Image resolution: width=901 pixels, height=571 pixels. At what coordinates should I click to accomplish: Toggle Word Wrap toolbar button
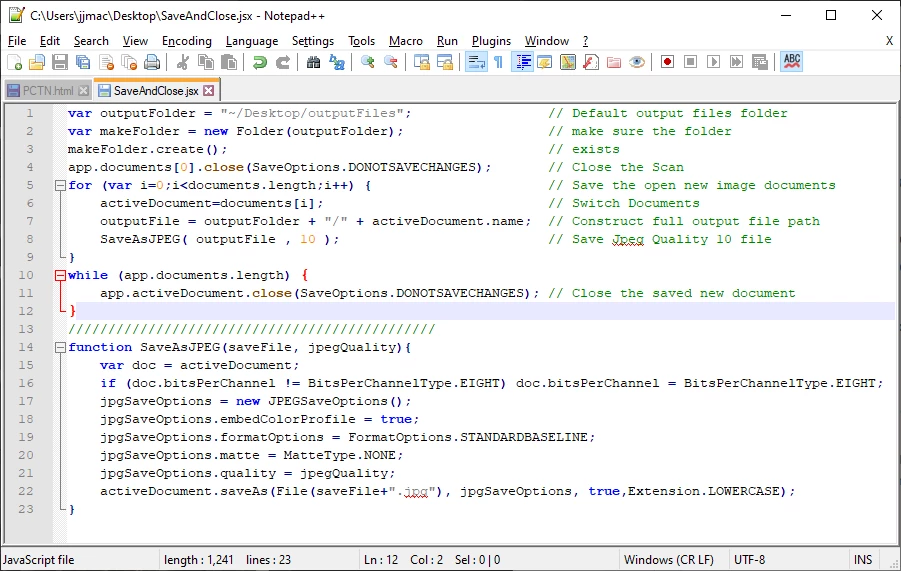476,61
